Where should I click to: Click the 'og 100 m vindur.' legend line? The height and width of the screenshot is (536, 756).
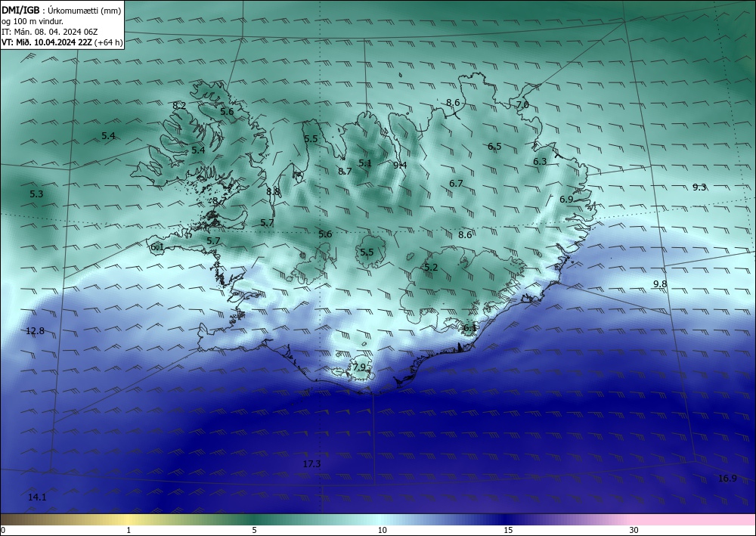[33, 21]
